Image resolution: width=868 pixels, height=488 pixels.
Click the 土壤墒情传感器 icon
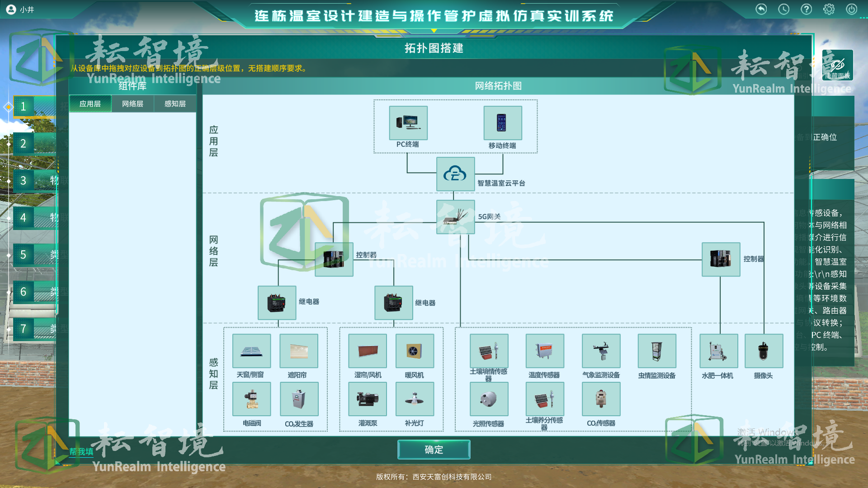489,351
